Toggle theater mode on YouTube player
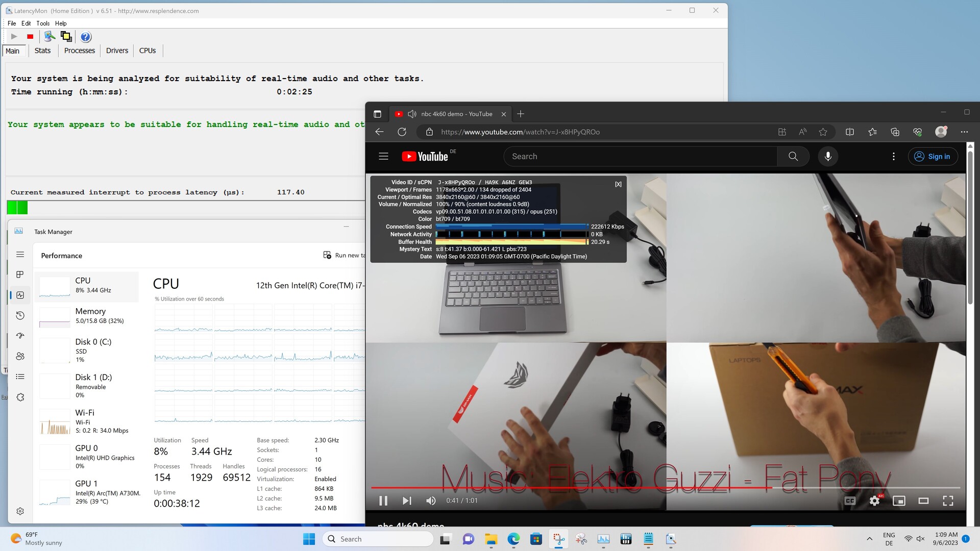The image size is (980, 551). pyautogui.click(x=923, y=500)
